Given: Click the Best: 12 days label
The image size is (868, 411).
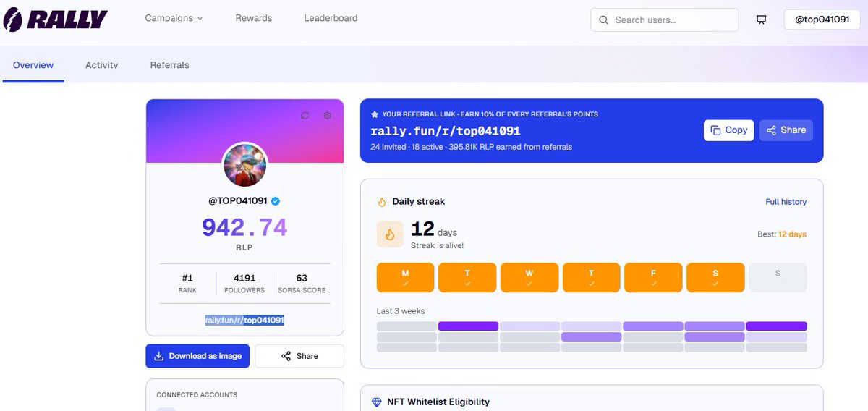Looking at the screenshot, I should tap(782, 234).
